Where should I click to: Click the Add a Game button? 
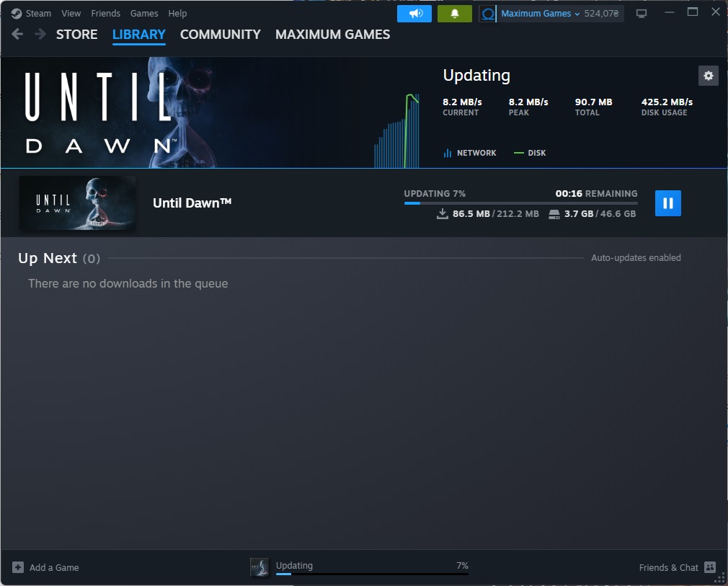pos(45,567)
